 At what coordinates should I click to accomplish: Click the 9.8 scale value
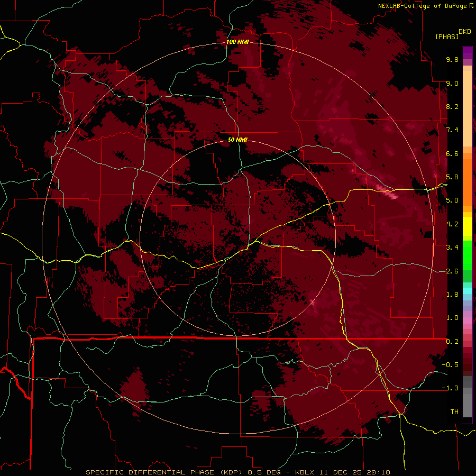click(452, 59)
